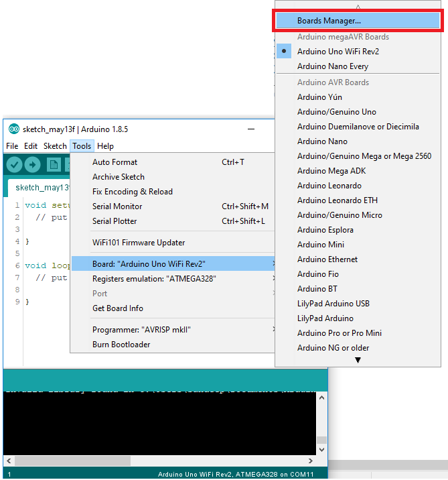Viewport: 448px width, 480px height.
Task: Select Arduino NG or older
Action: click(x=358, y=348)
